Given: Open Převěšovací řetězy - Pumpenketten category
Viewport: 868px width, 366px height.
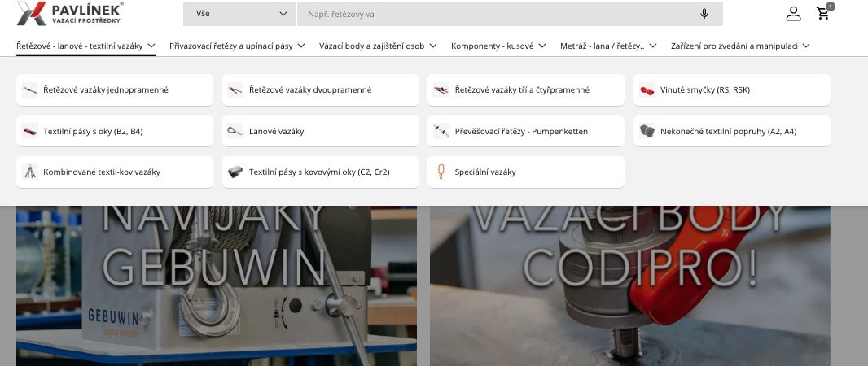Looking at the screenshot, I should (x=526, y=131).
